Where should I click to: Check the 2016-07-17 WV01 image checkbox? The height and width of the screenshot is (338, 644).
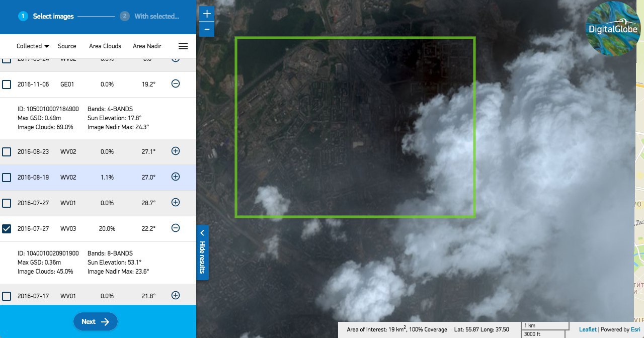[x=7, y=296]
